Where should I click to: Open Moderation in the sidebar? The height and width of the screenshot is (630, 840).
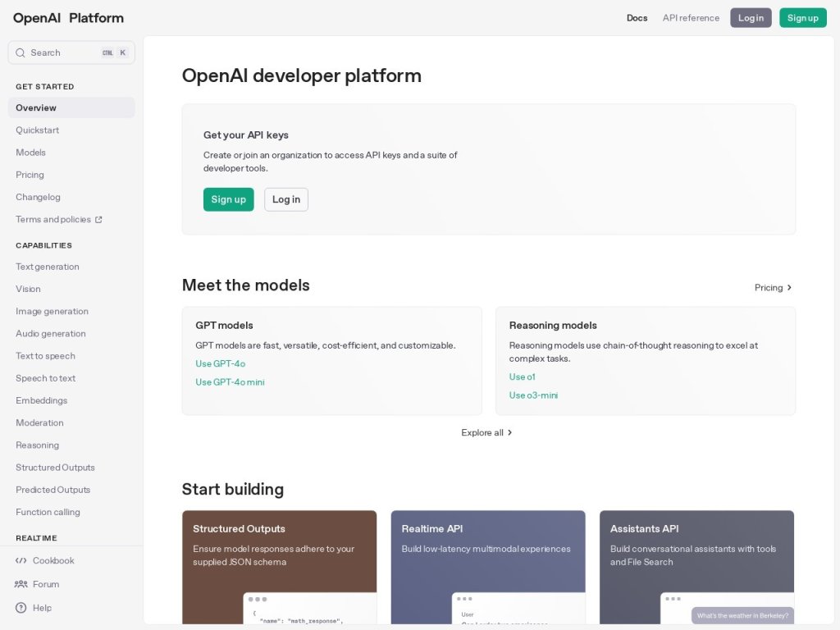[x=39, y=423]
